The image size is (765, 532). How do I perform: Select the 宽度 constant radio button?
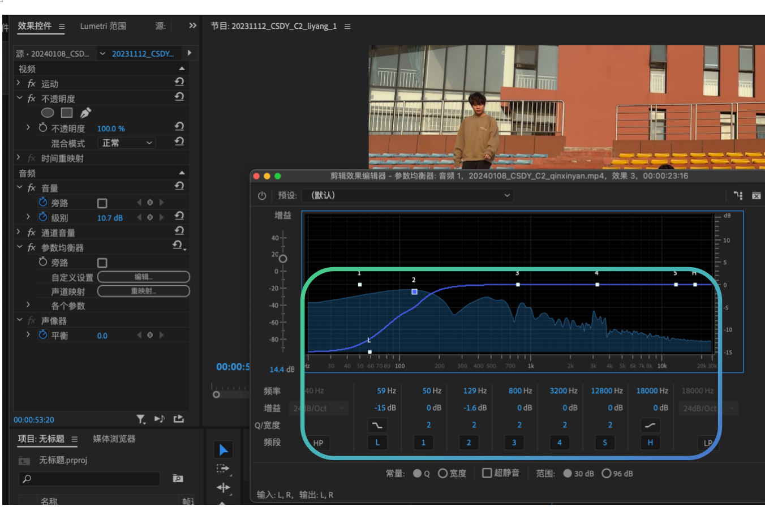click(443, 474)
